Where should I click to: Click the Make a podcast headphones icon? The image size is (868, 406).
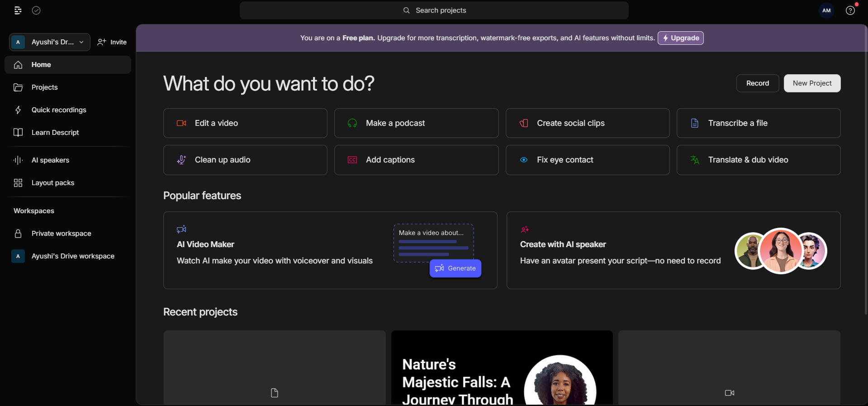pyautogui.click(x=352, y=123)
